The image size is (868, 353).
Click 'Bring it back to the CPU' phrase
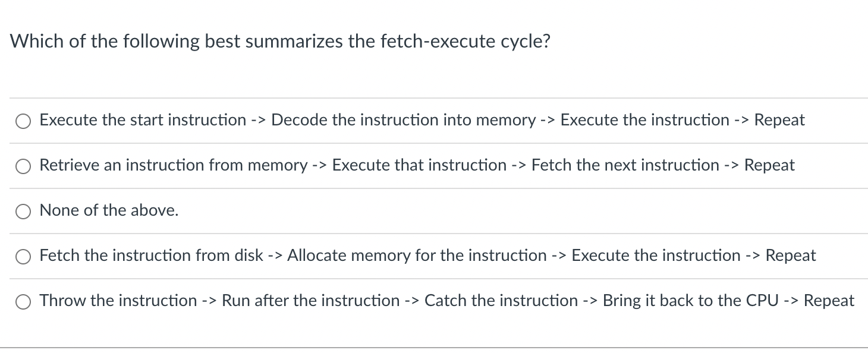[691, 301]
